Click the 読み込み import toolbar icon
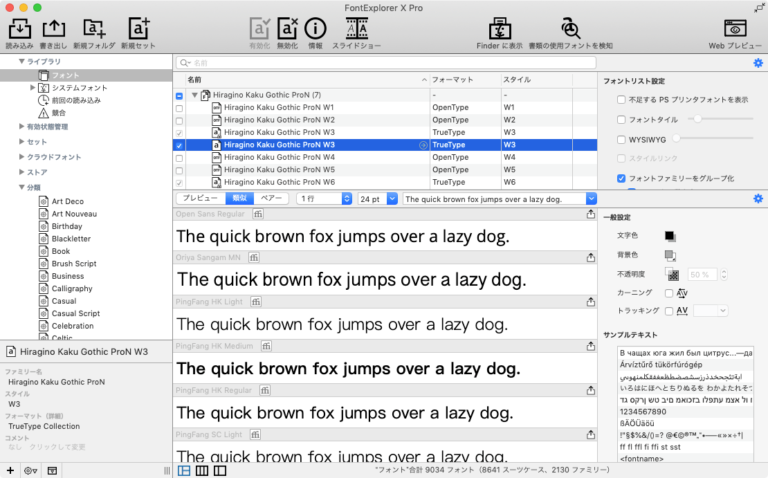This screenshot has height=478, width=768. pyautogui.click(x=20, y=29)
